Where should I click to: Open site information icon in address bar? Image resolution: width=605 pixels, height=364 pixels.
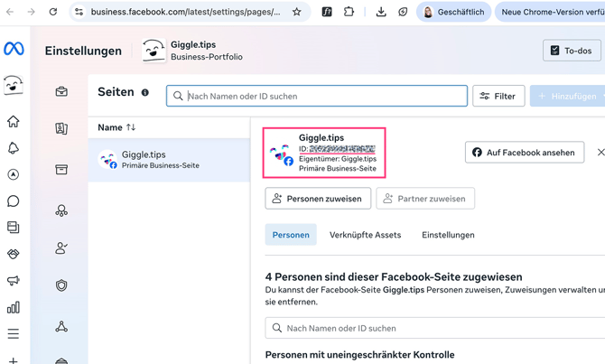(79, 12)
